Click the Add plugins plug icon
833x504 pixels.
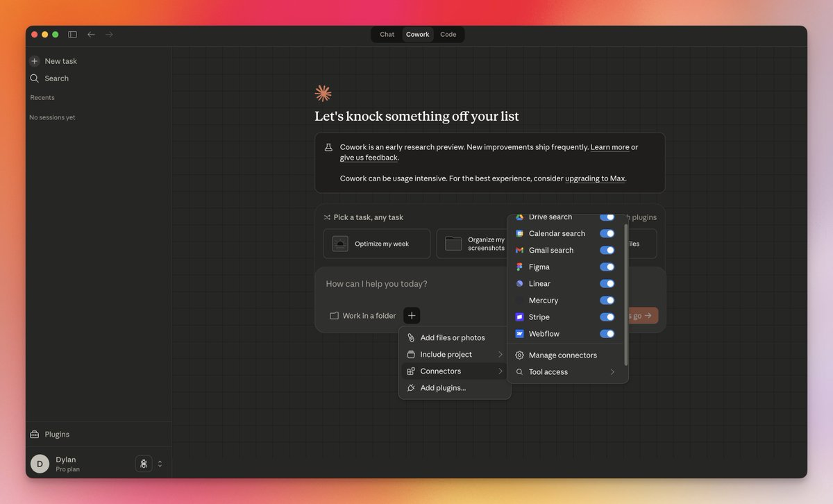coord(411,388)
